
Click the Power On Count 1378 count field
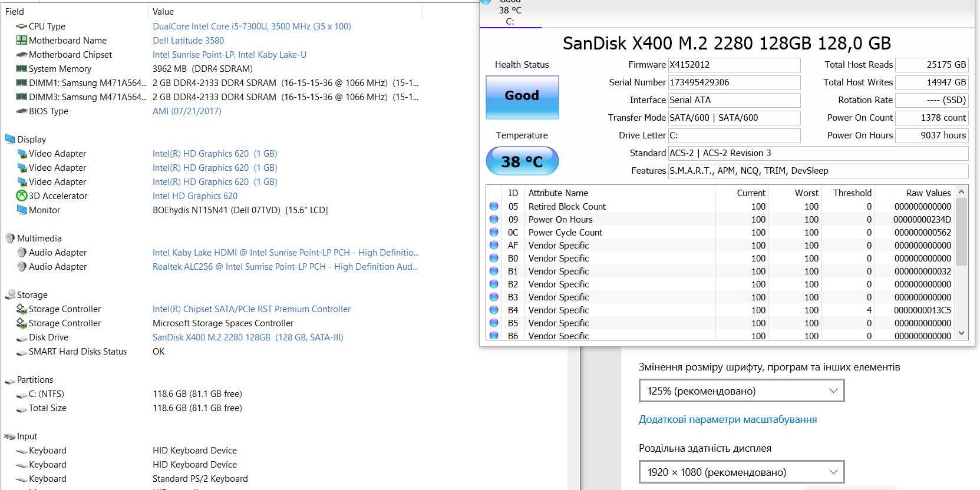pos(932,118)
